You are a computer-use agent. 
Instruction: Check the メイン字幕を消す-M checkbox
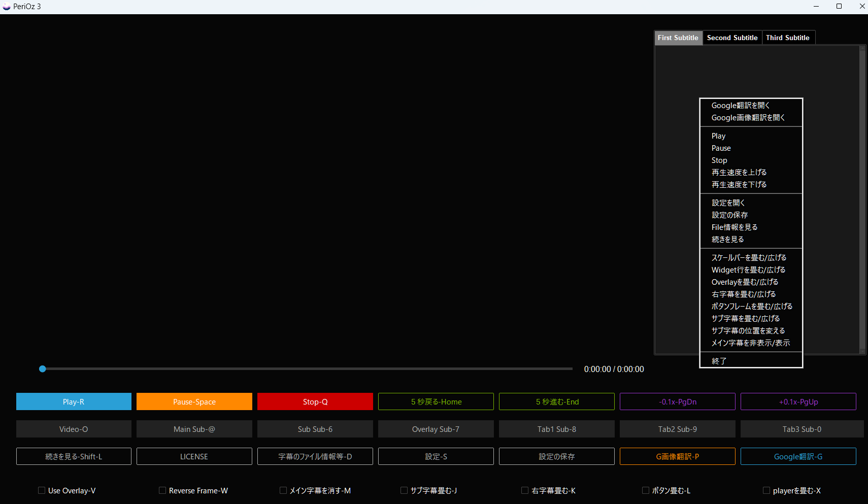(x=283, y=490)
